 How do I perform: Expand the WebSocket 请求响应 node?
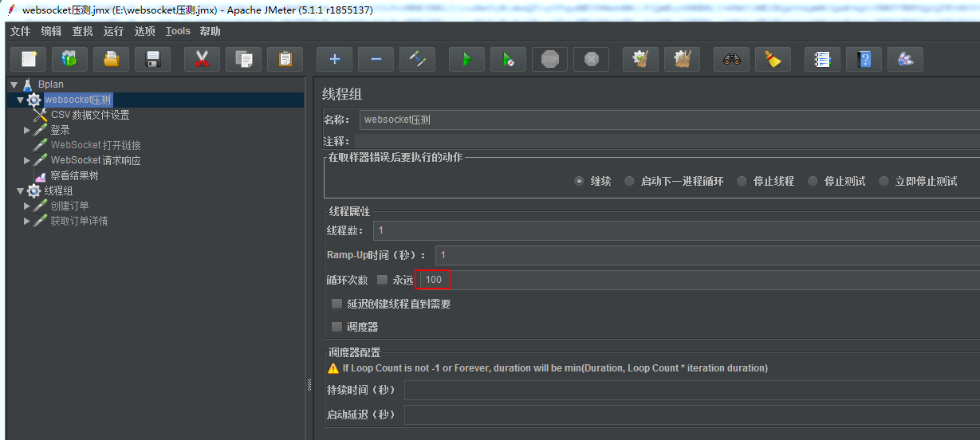(26, 160)
